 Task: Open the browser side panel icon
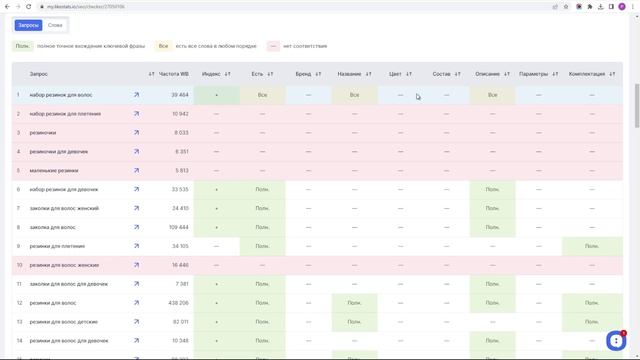[x=611, y=7]
